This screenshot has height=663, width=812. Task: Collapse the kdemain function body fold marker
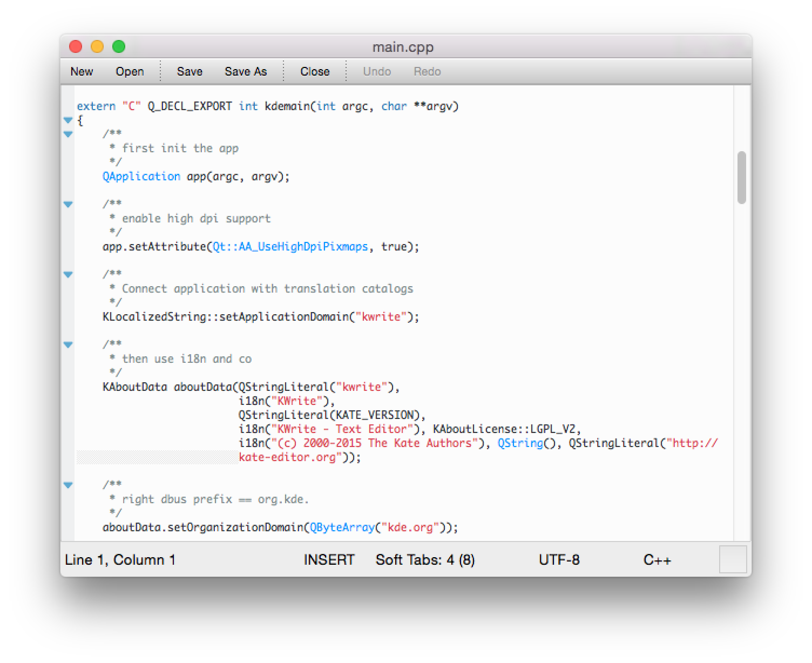pyautogui.click(x=68, y=120)
